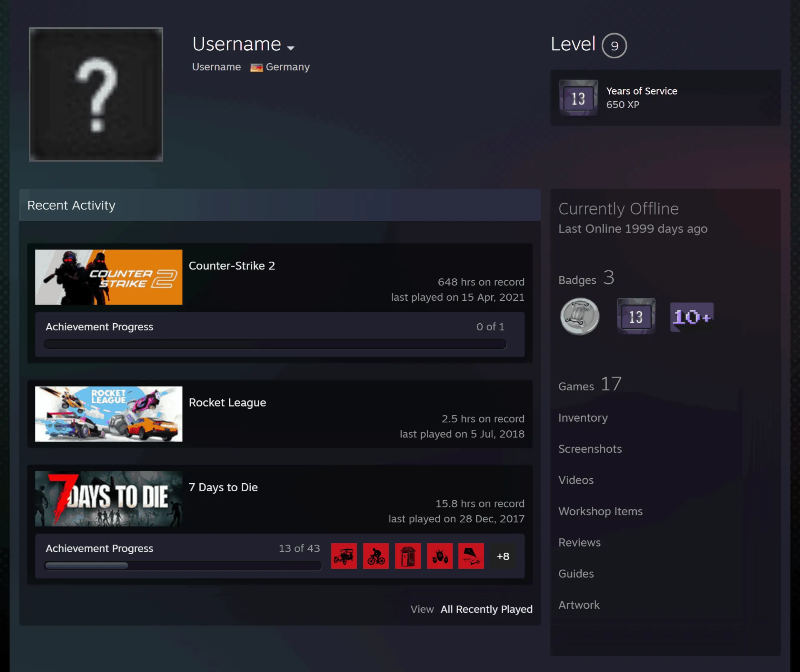
Task: Open the Counter-Strike 2 game banner
Action: coord(109,277)
